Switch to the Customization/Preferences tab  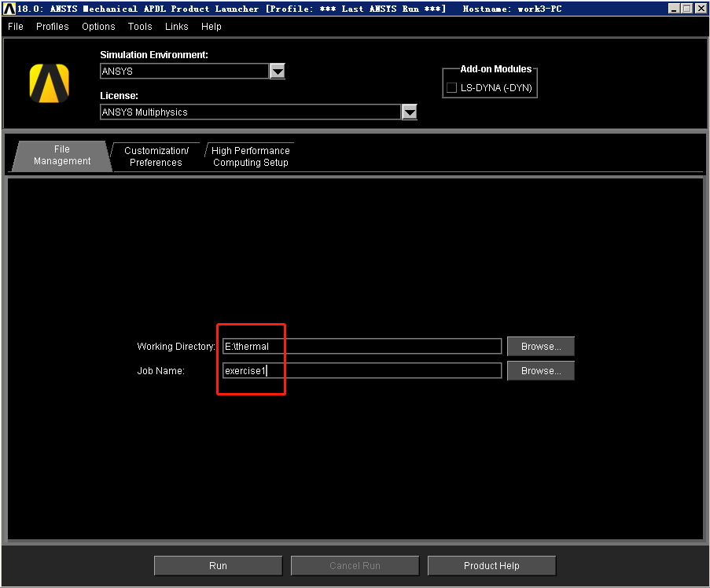(156, 156)
